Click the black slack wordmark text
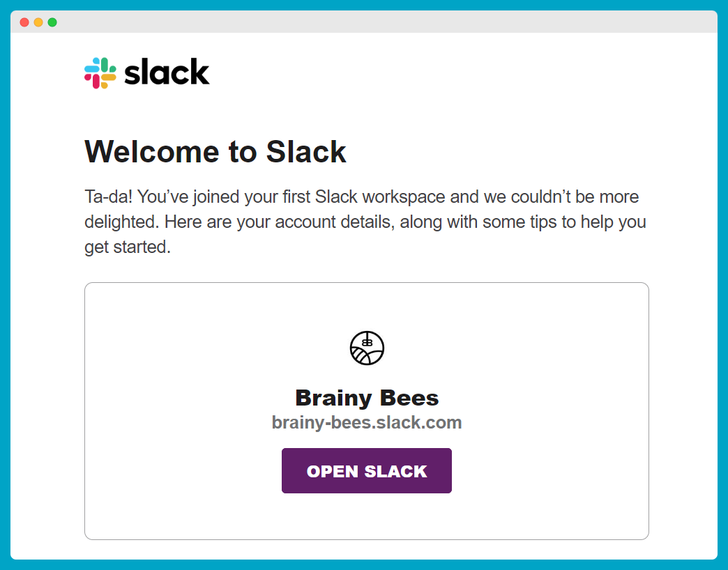728x570 pixels. click(167, 72)
